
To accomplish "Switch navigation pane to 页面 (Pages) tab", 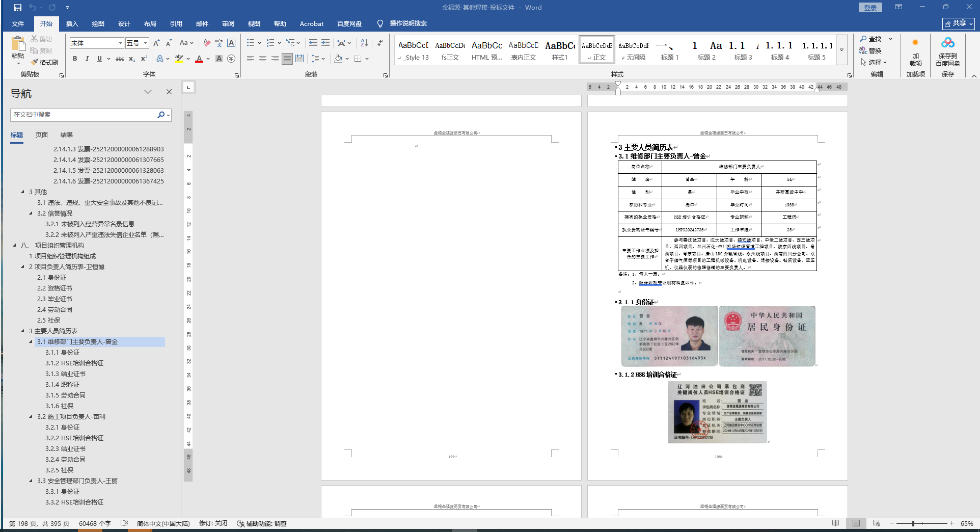I will (x=42, y=135).
